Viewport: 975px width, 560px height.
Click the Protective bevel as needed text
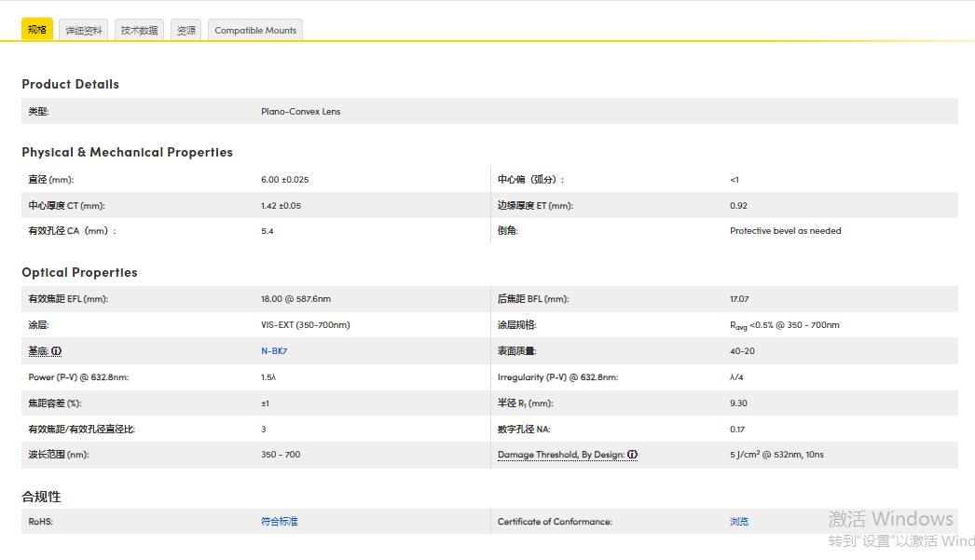(785, 231)
